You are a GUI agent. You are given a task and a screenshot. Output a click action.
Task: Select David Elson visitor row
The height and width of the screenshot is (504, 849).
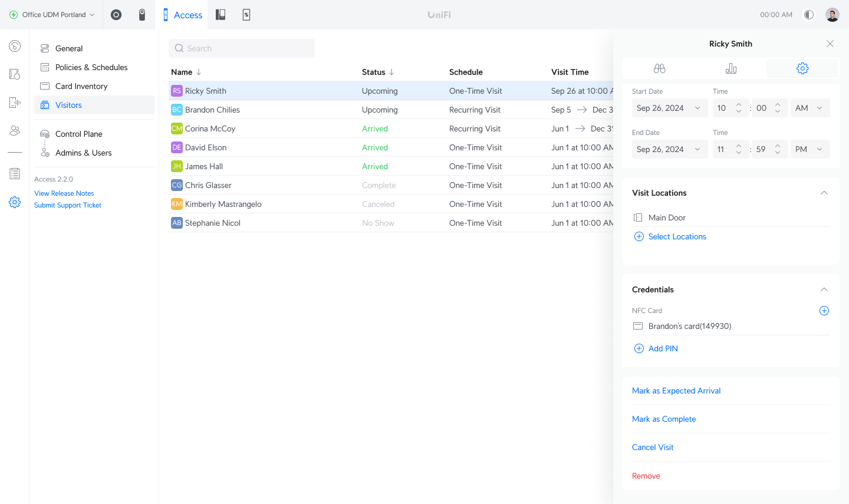pyautogui.click(x=391, y=147)
